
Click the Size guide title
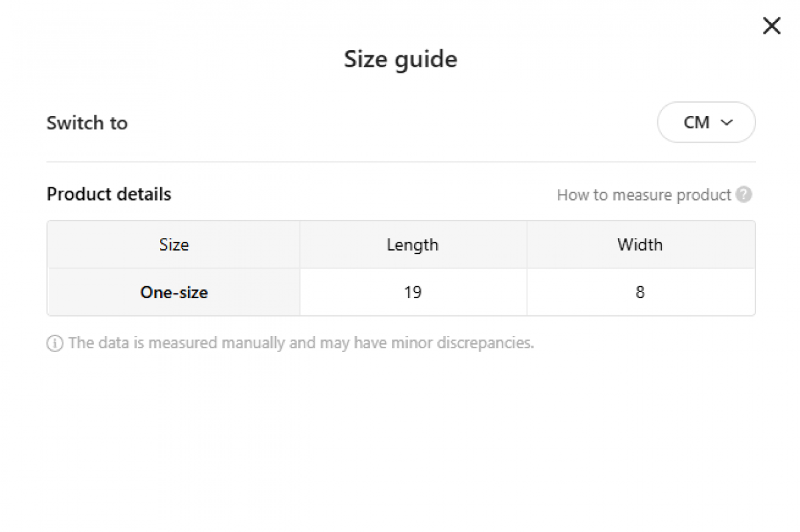pyautogui.click(x=400, y=59)
